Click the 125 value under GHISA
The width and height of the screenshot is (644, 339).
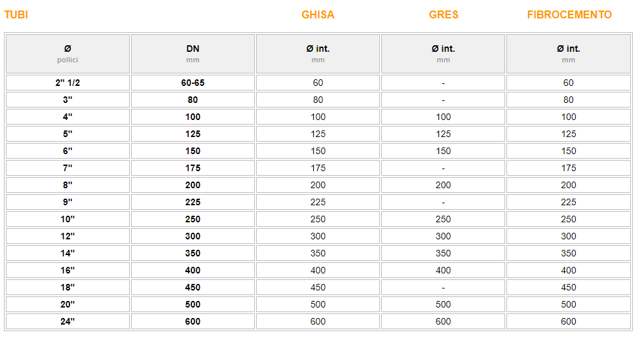point(318,134)
